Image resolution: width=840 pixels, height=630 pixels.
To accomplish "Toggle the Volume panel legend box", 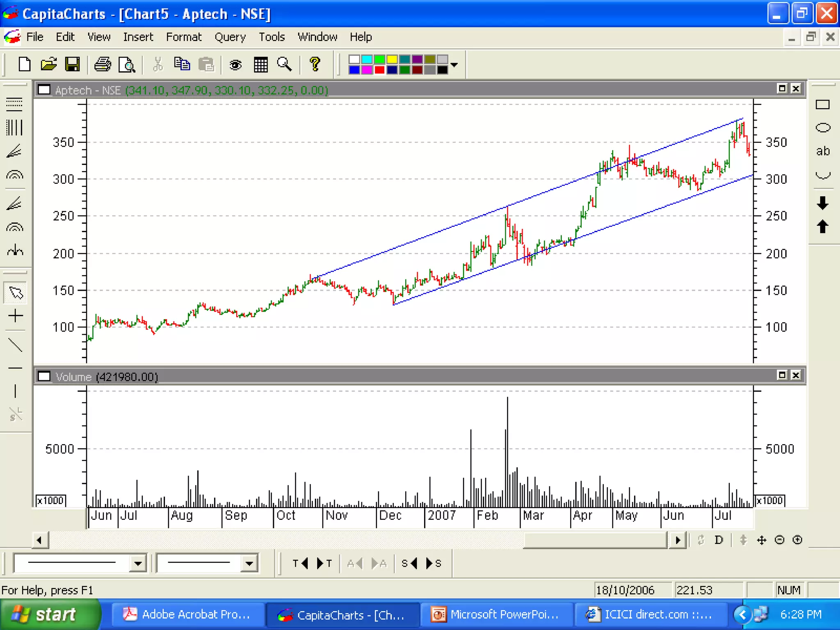I will coord(44,376).
